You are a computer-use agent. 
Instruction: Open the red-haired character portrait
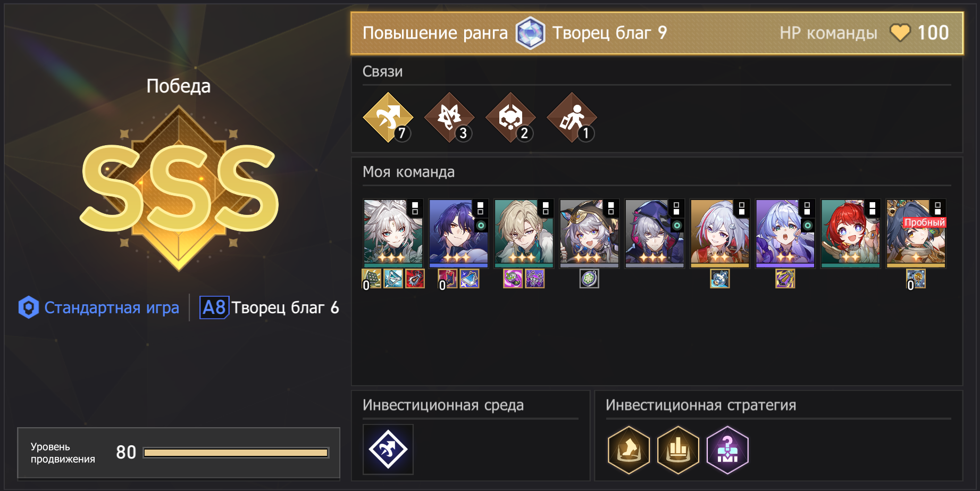850,233
